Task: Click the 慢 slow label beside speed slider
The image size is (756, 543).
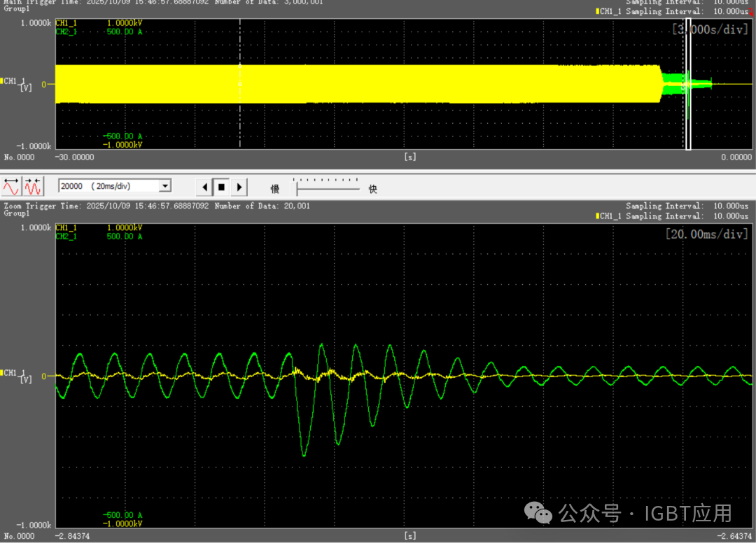Action: [x=275, y=189]
